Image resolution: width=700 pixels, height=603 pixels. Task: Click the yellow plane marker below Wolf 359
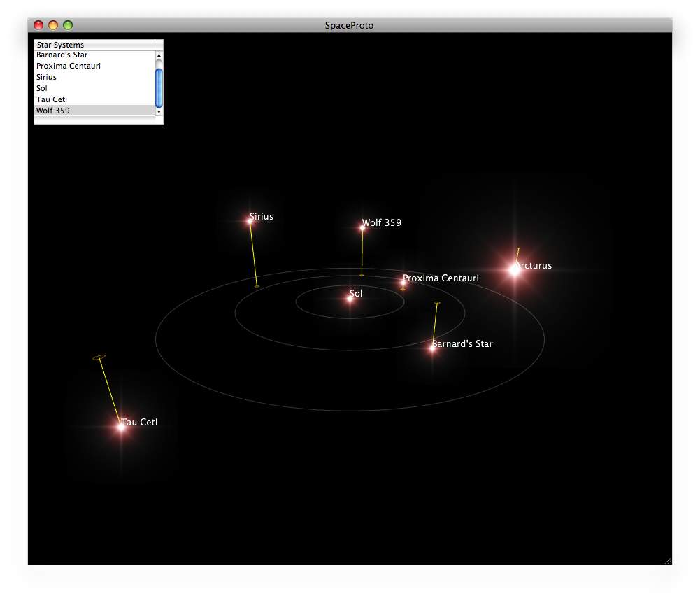(x=362, y=275)
